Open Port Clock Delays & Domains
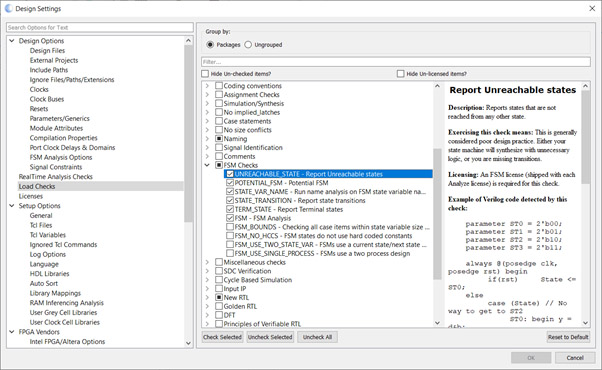 tap(72, 147)
